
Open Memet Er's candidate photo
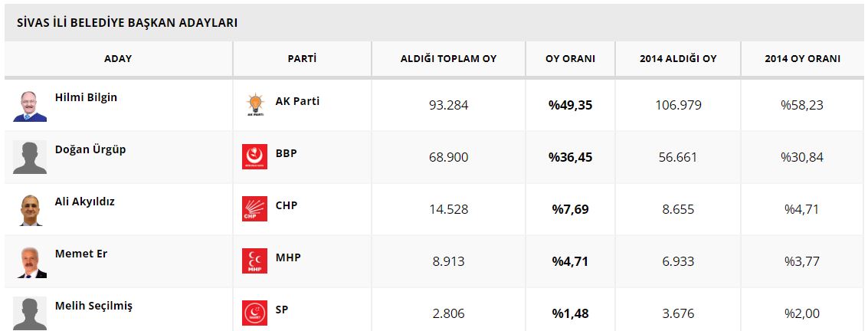point(30,261)
